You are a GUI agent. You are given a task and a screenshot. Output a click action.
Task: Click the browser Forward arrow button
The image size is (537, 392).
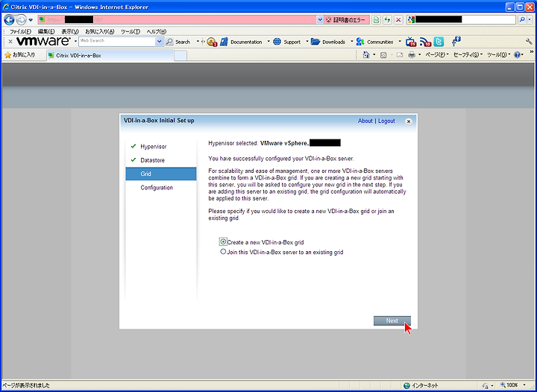[x=21, y=19]
